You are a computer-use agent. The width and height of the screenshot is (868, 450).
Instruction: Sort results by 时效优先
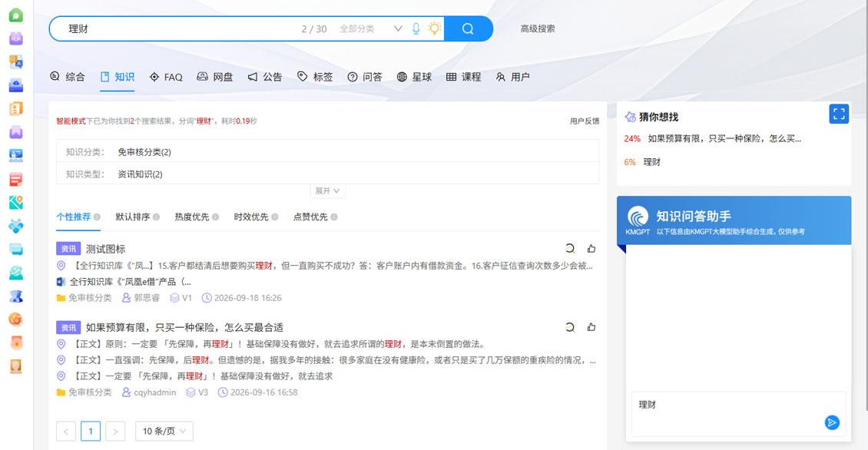coord(251,217)
